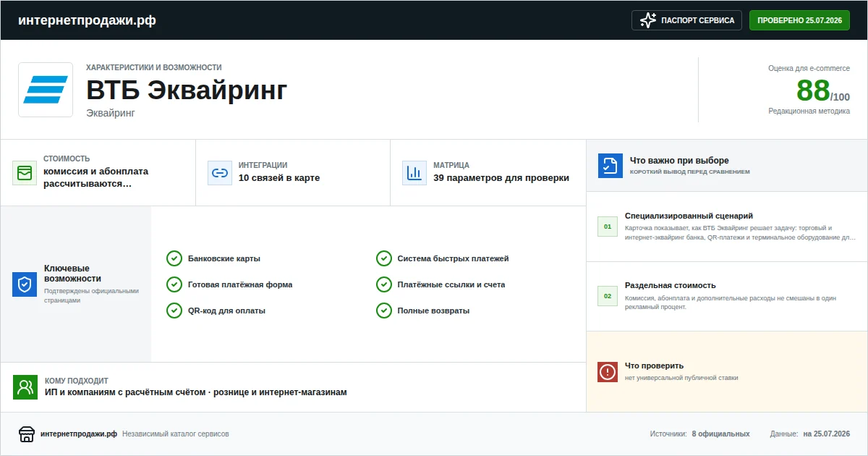The width and height of the screenshot is (868, 456).
Task: Open the Паспорт сервиса button
Action: point(687,20)
